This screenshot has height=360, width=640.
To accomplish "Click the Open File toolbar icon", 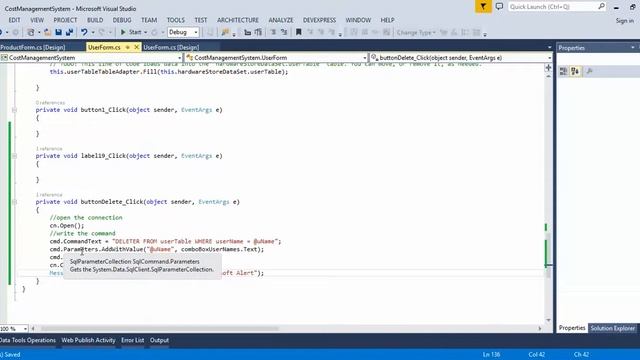I will point(47,32).
